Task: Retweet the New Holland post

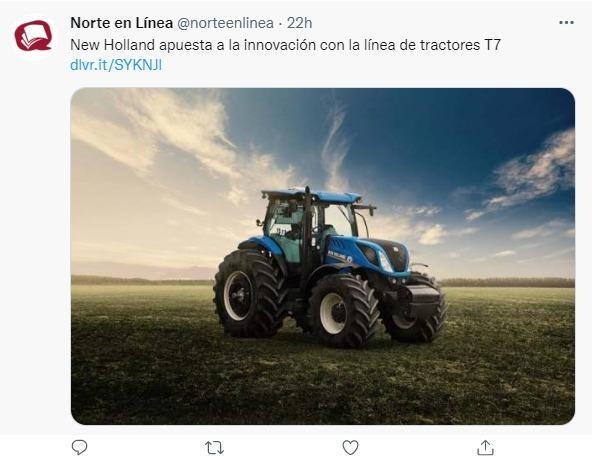Action: [x=214, y=448]
